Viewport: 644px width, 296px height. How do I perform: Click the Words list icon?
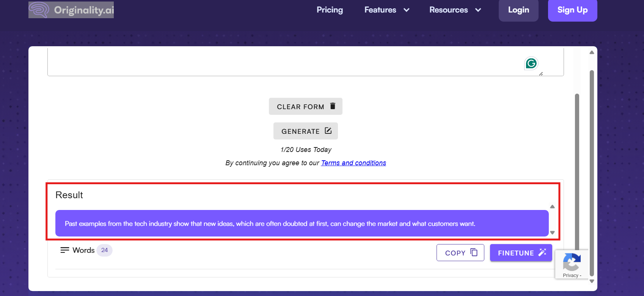tap(65, 250)
